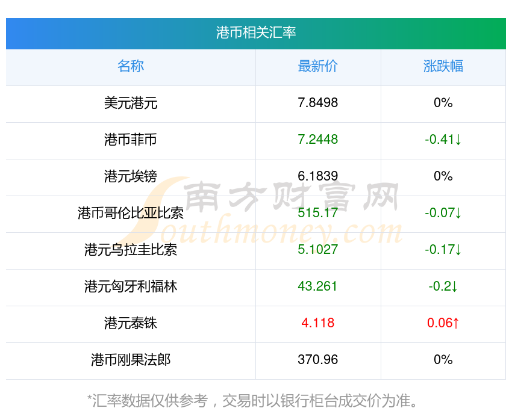Select the 港币菲币 row name
This screenshot has height=420, width=512.
(x=131, y=140)
